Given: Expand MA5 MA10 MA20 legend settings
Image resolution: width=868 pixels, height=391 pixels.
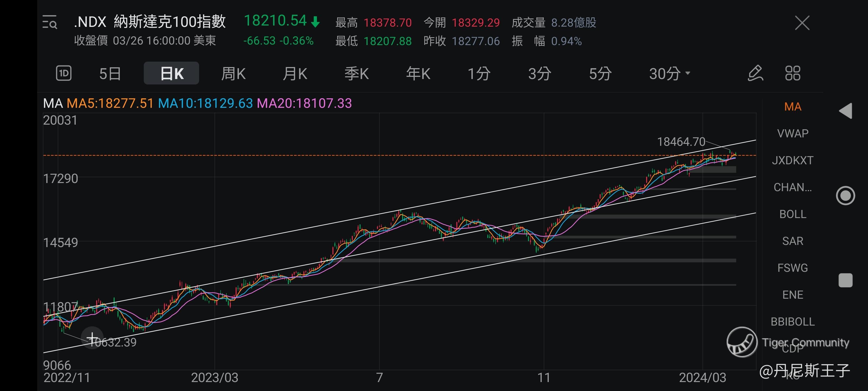Looking at the screenshot, I should coord(197,103).
